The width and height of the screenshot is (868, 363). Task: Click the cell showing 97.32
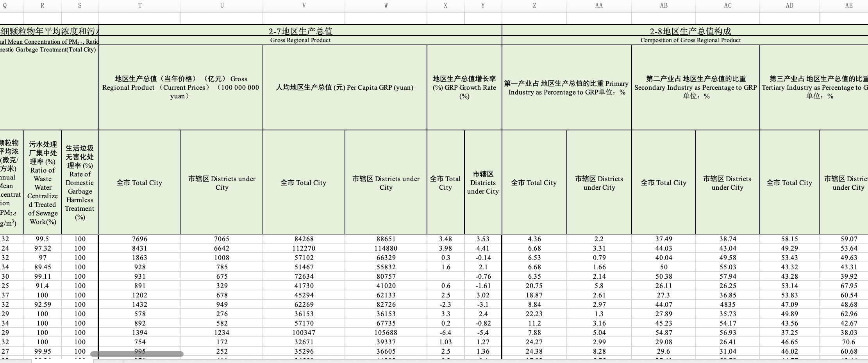tap(43, 248)
